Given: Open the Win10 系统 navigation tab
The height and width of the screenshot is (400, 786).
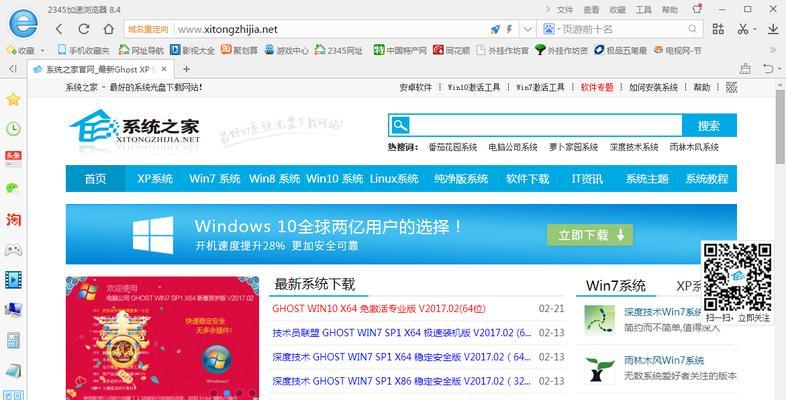Looking at the screenshot, I should click(x=335, y=178).
